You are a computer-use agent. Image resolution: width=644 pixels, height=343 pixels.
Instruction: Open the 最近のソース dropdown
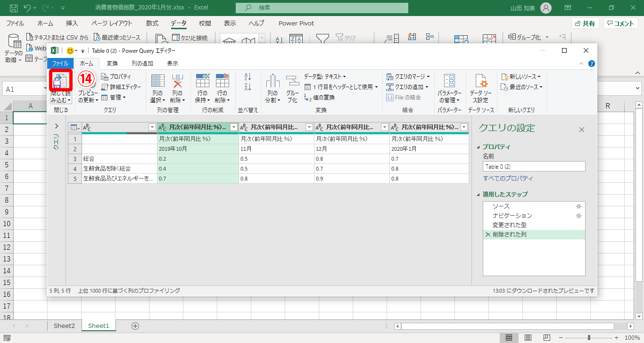pos(521,87)
